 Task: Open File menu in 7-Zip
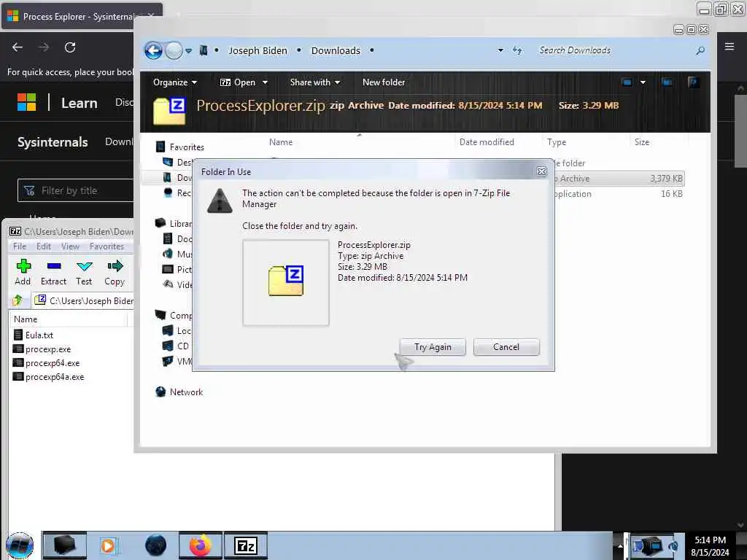tap(20, 246)
